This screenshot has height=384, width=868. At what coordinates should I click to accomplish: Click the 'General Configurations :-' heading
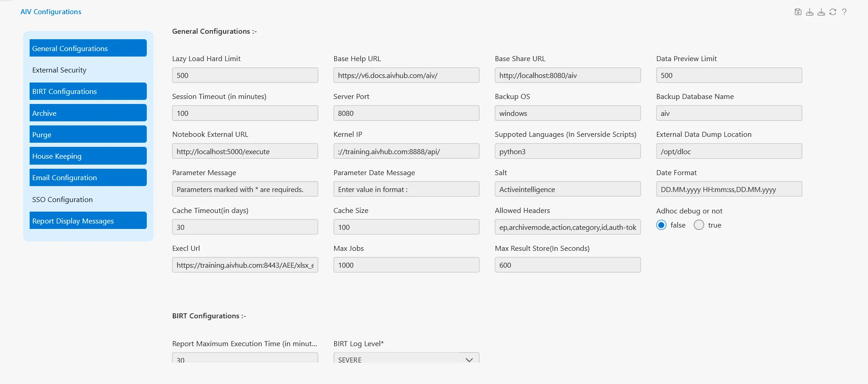point(214,31)
